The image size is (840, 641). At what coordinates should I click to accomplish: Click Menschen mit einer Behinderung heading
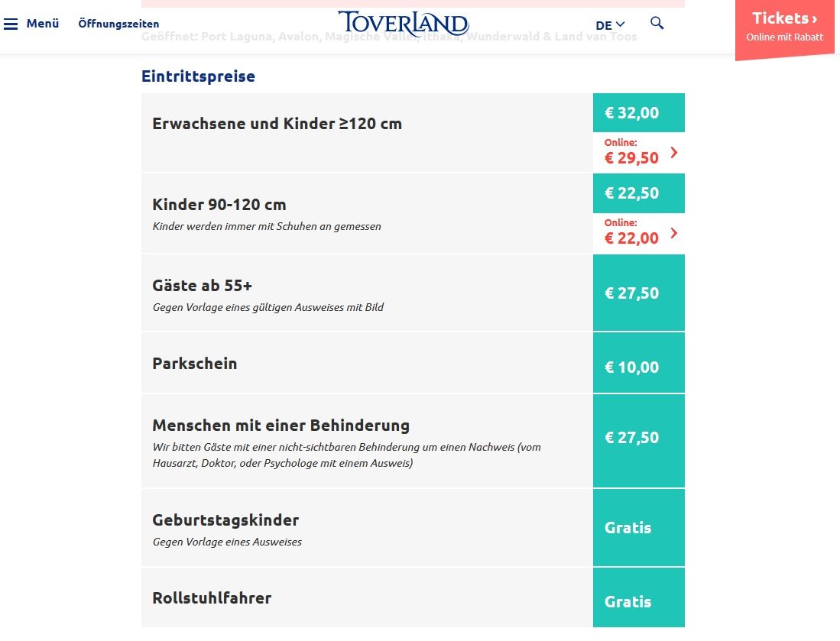pyautogui.click(x=281, y=426)
